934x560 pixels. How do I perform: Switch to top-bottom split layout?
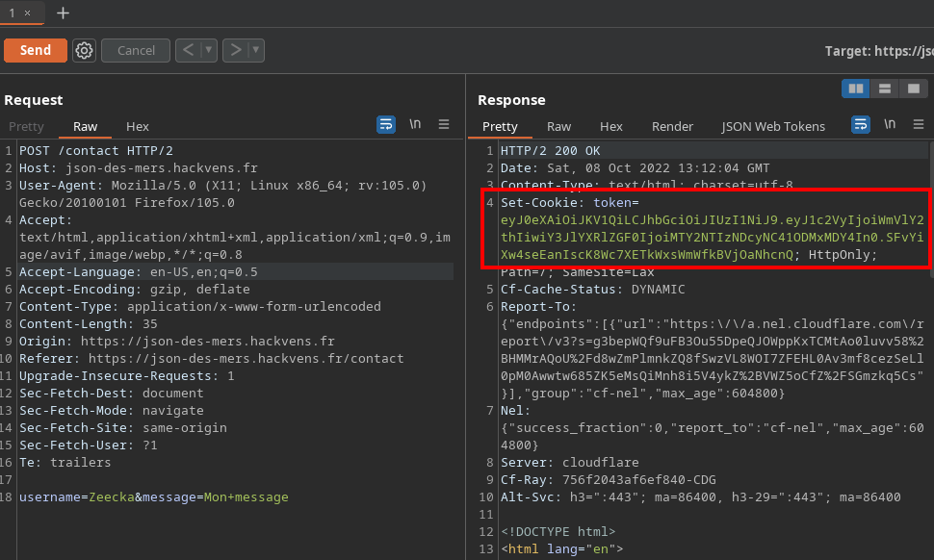884,89
